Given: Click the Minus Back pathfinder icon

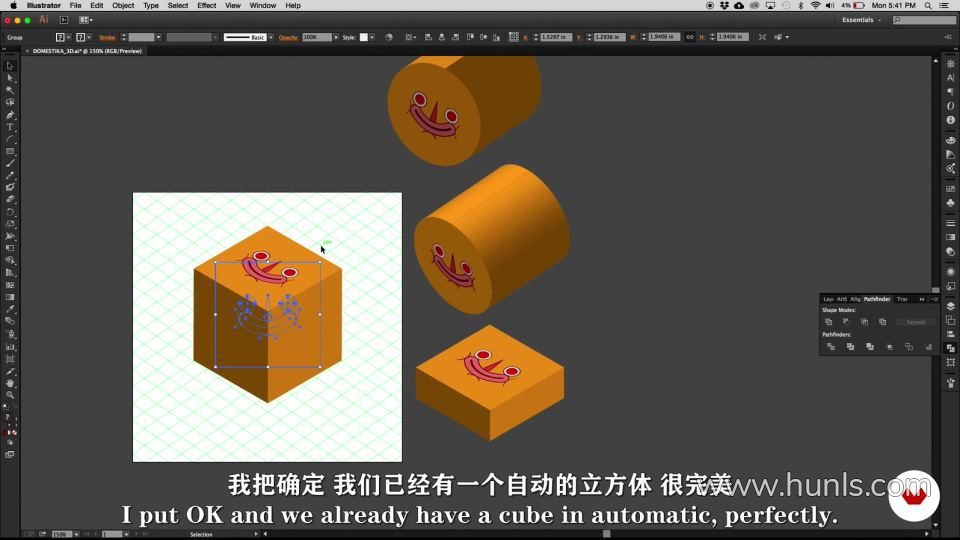Looking at the screenshot, I should coord(929,347).
